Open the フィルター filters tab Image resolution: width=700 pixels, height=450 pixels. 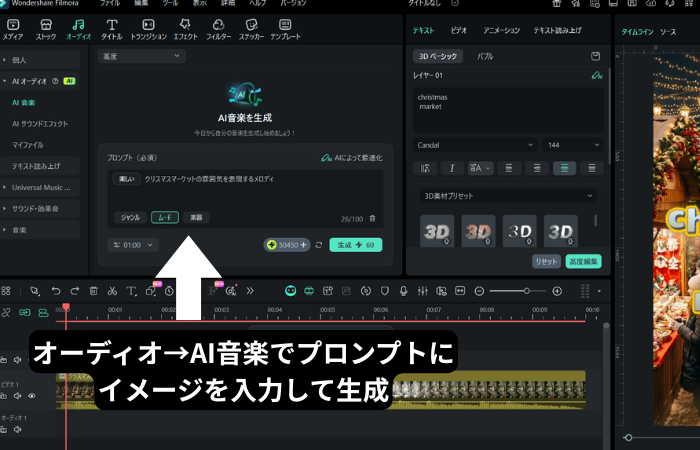point(218,29)
